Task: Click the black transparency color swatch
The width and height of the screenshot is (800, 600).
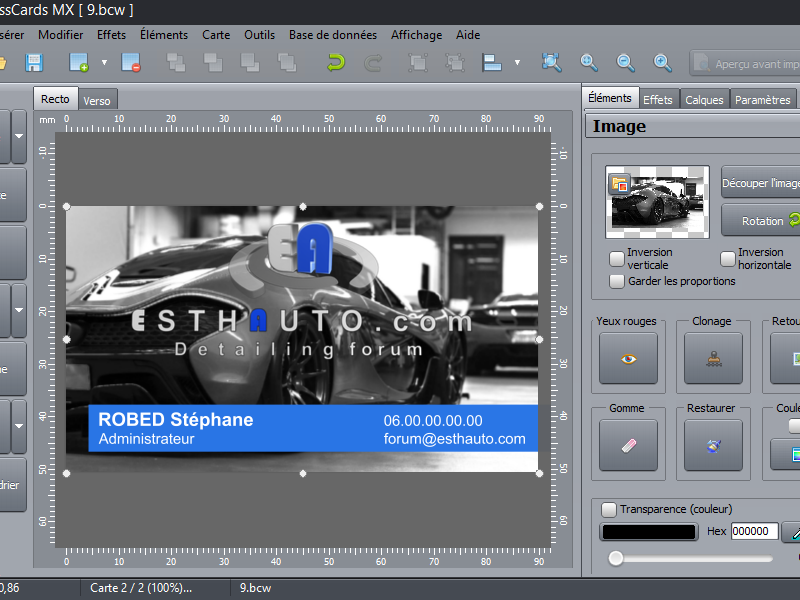Action: pyautogui.click(x=649, y=532)
